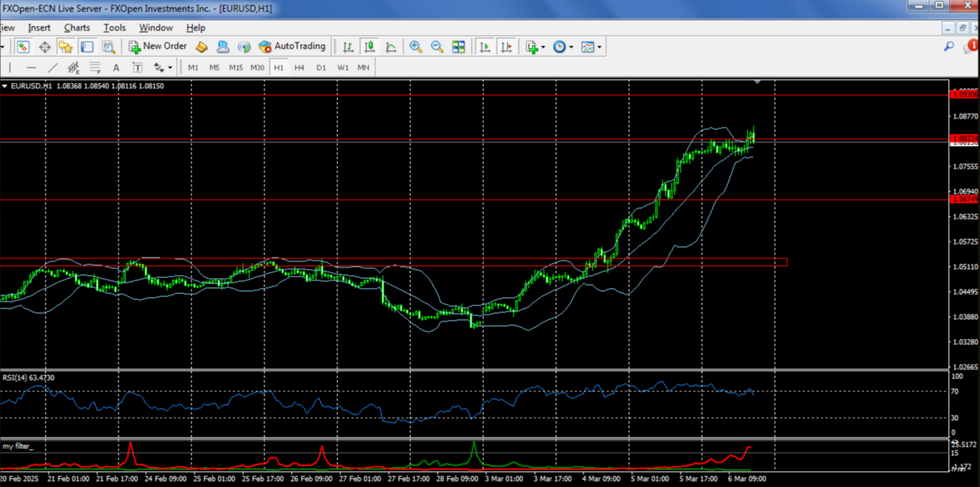Click the chart shift triangle marker atop chart

(x=757, y=81)
